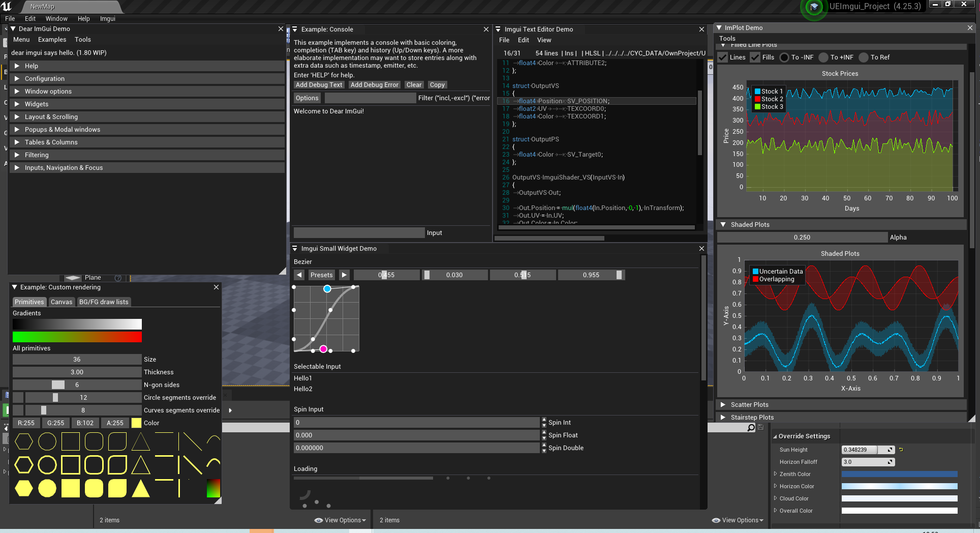Click the small right arrow next to Curves override

pos(230,410)
